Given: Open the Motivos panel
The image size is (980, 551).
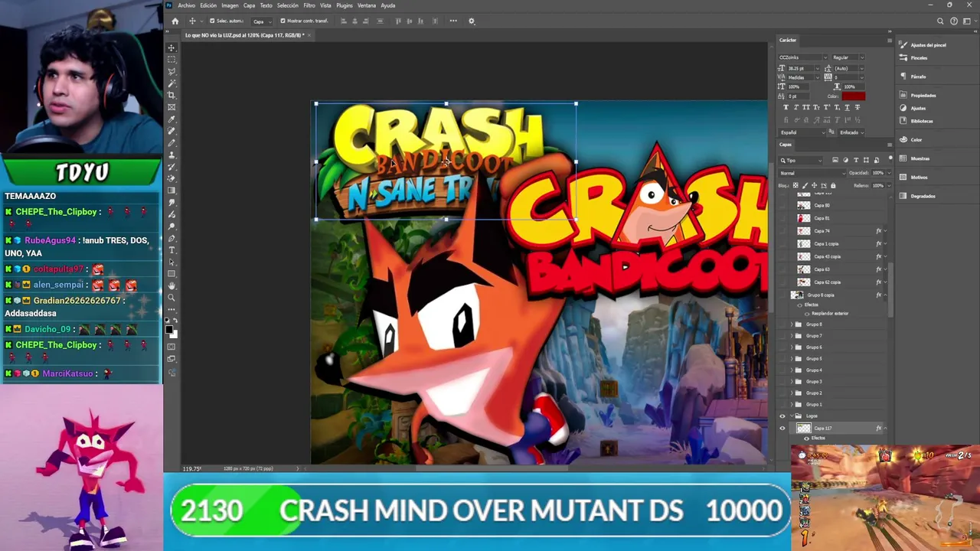Looking at the screenshot, I should 914,178.
